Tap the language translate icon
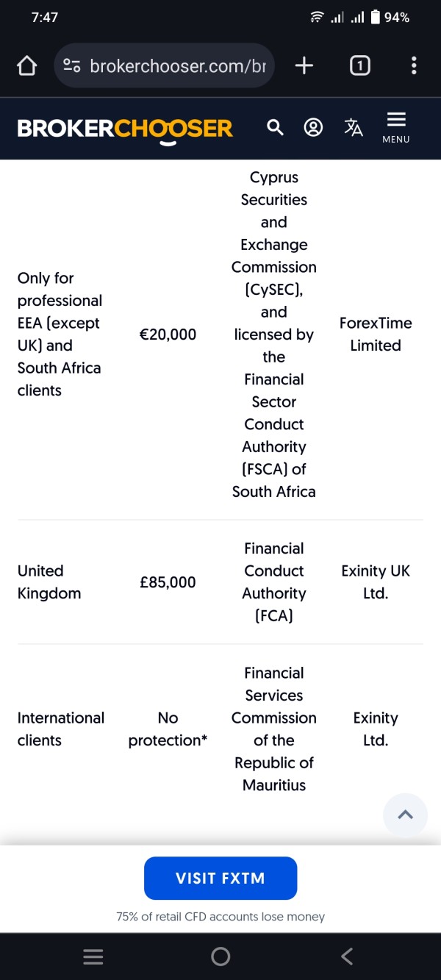The image size is (441, 980). pos(354,128)
